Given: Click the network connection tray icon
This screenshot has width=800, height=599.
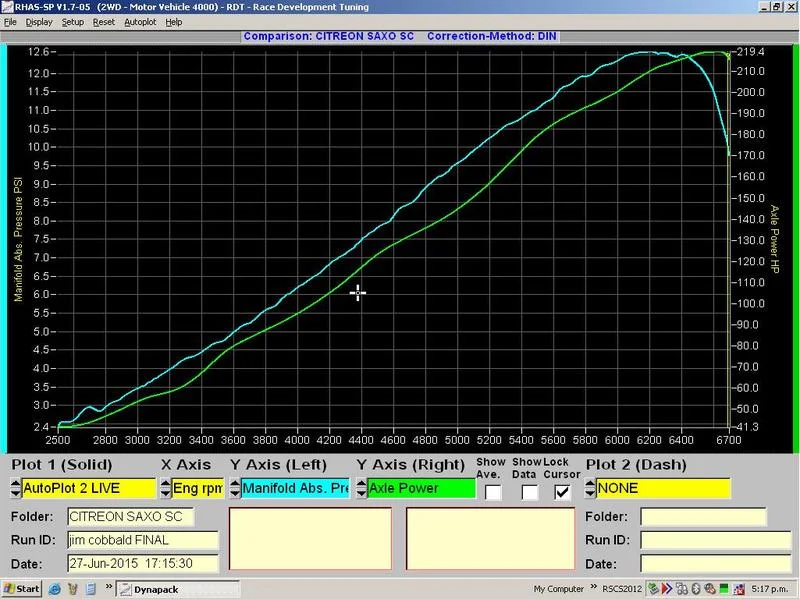Looking at the screenshot, I should [739, 589].
